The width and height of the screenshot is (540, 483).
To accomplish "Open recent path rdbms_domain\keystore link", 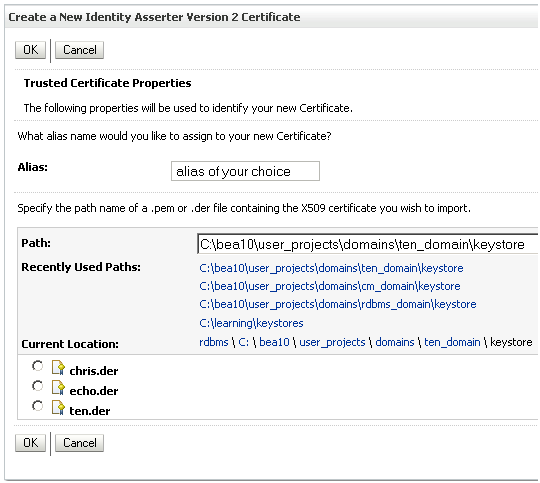I will 338,304.
